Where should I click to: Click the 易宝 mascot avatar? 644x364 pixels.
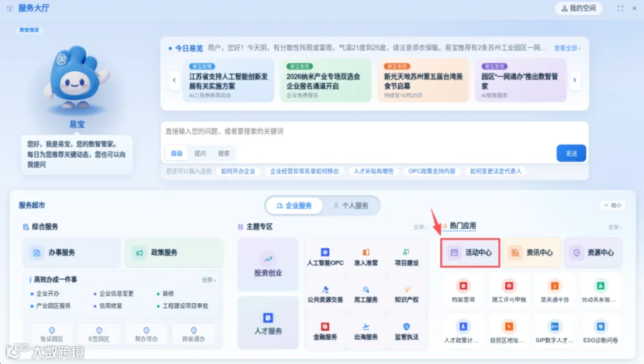tap(77, 78)
